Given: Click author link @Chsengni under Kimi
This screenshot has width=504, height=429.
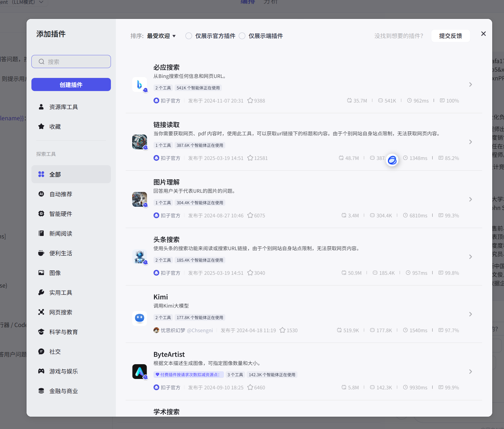Looking at the screenshot, I should (200, 330).
